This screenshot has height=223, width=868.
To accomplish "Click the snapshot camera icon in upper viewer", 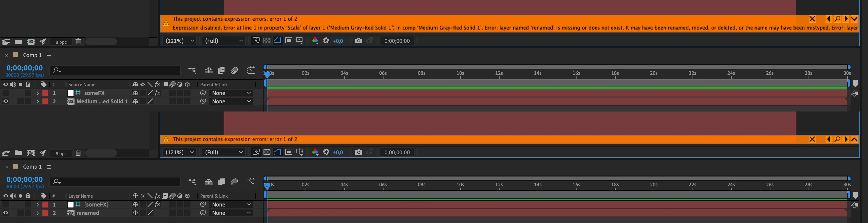I will [359, 41].
